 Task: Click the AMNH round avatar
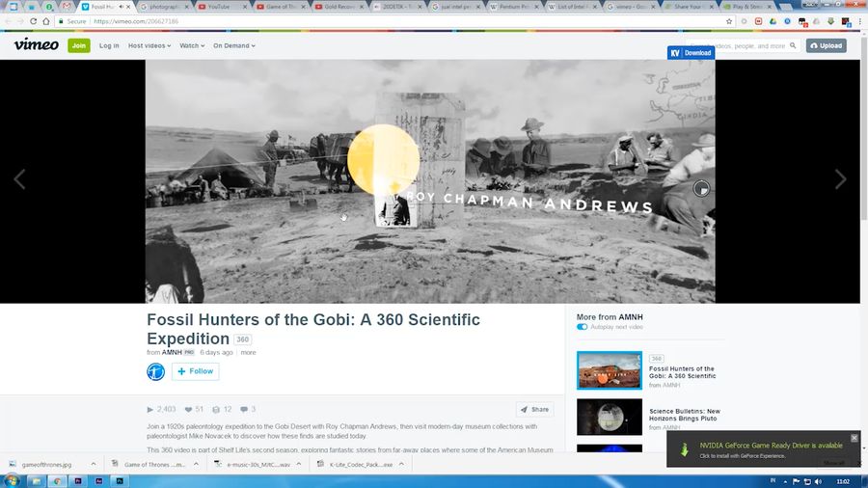[x=155, y=372]
